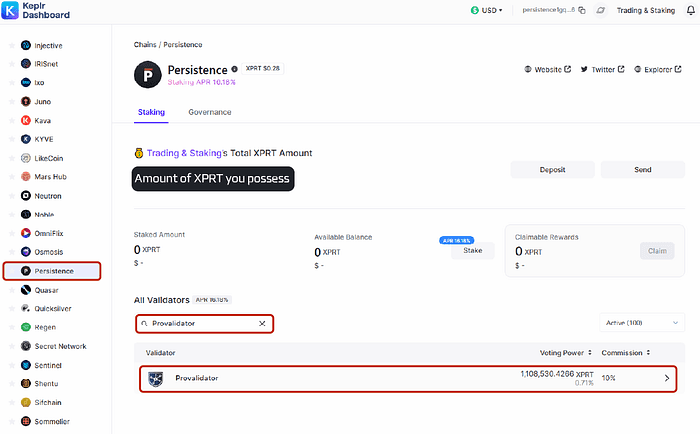Click the Claim rewards button
The image size is (700, 434).
point(657,251)
